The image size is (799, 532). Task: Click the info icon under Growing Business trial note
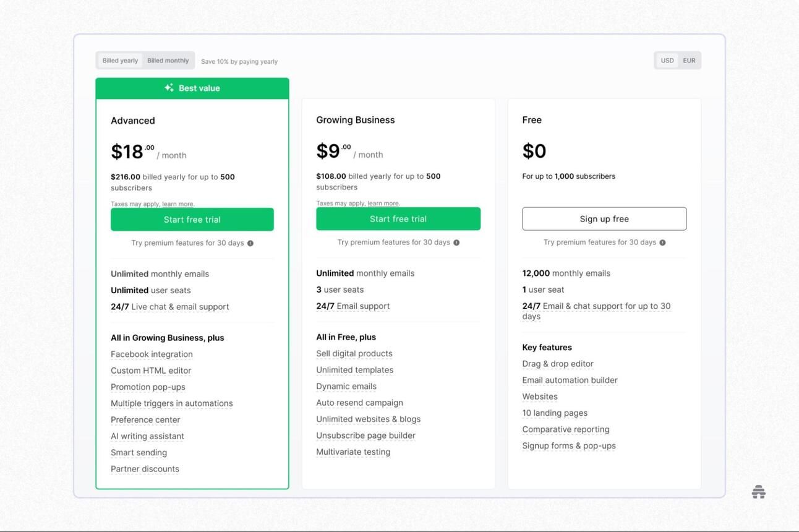[456, 242]
